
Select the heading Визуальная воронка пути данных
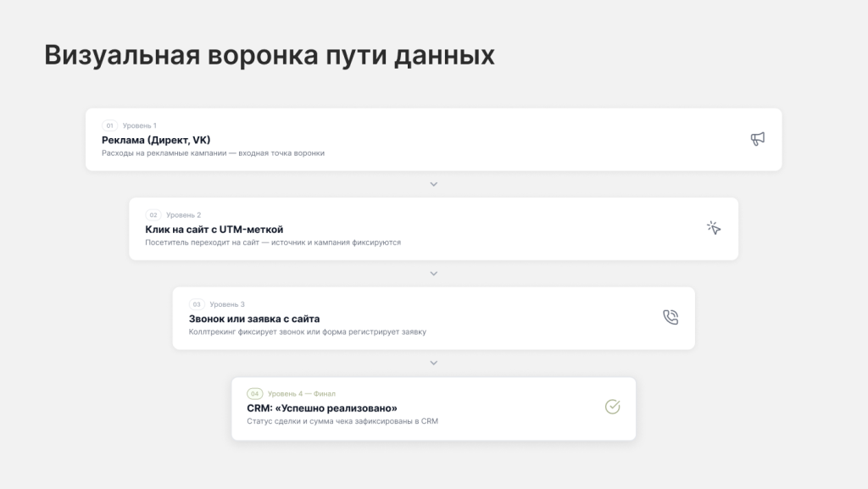pos(270,55)
